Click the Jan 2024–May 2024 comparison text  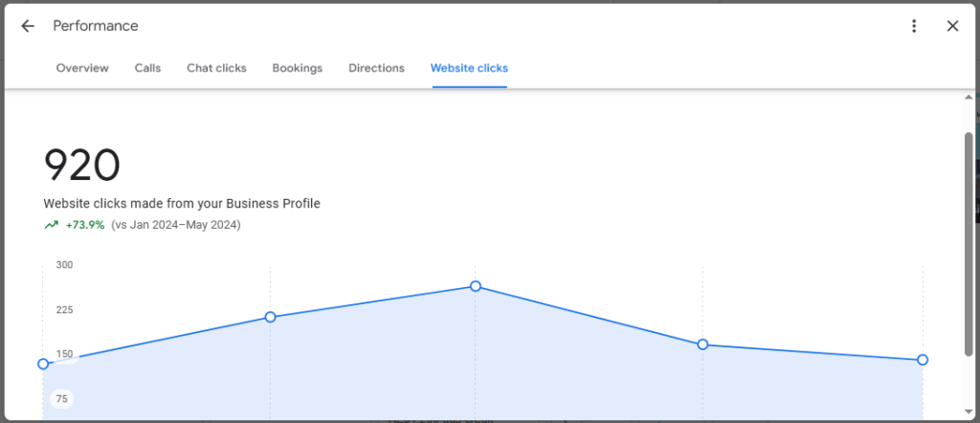pos(176,225)
